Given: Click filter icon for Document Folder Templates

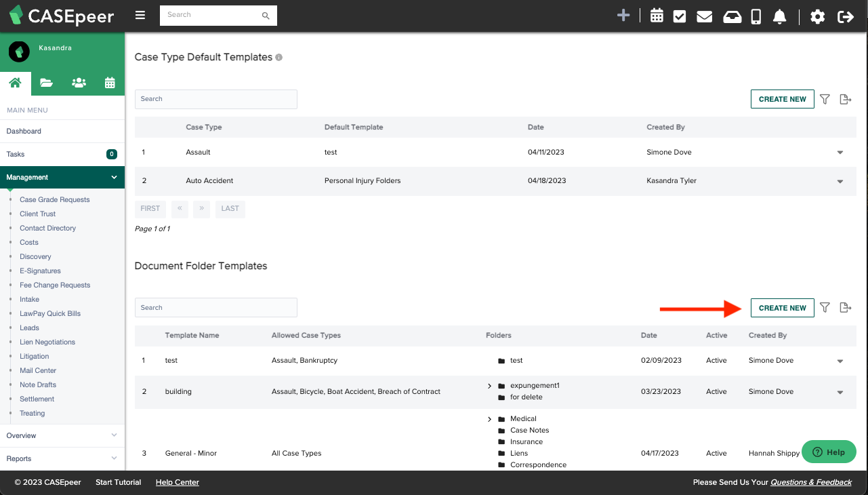Looking at the screenshot, I should pos(825,308).
